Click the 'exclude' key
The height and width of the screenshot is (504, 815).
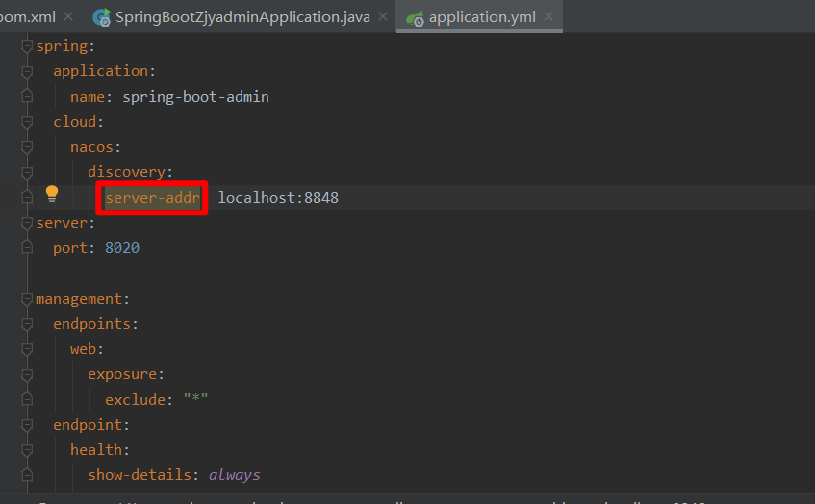coord(135,399)
